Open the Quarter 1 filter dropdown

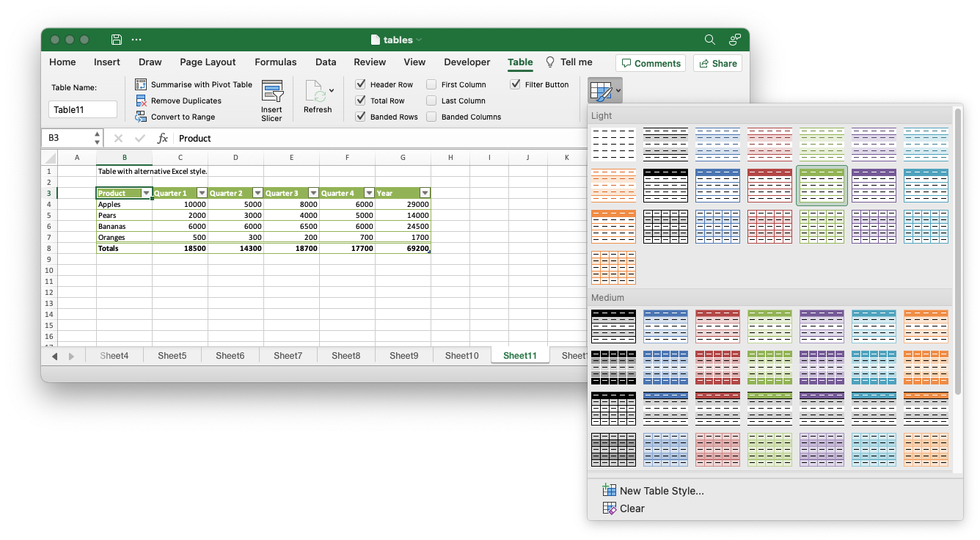click(x=202, y=193)
